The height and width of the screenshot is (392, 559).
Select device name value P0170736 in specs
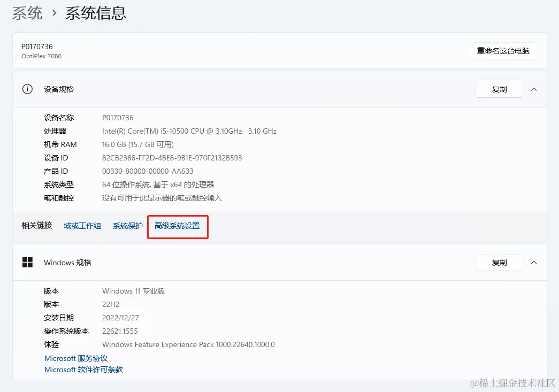(x=118, y=118)
